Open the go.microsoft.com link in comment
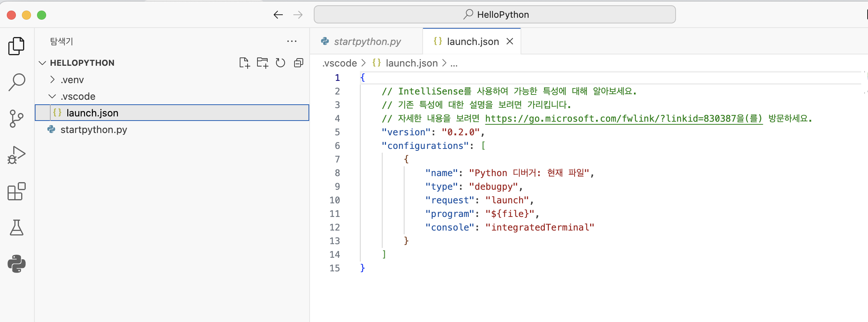This screenshot has width=868, height=322. [x=624, y=119]
